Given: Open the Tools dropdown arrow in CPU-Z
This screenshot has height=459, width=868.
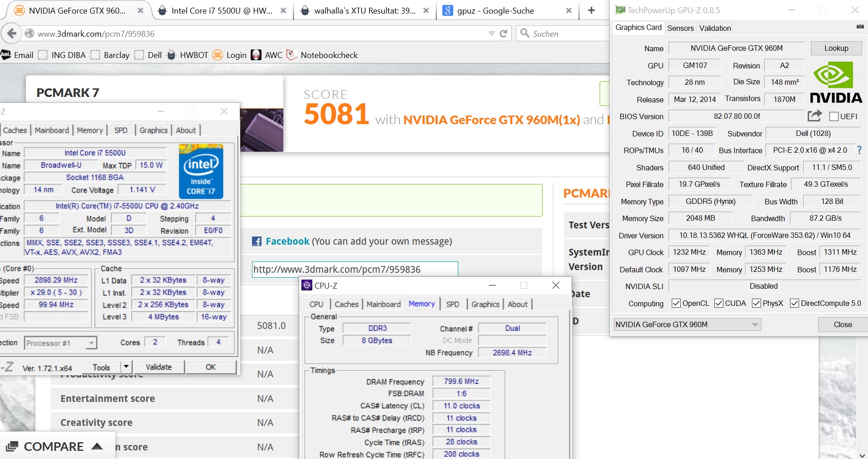Looking at the screenshot, I should 126,367.
